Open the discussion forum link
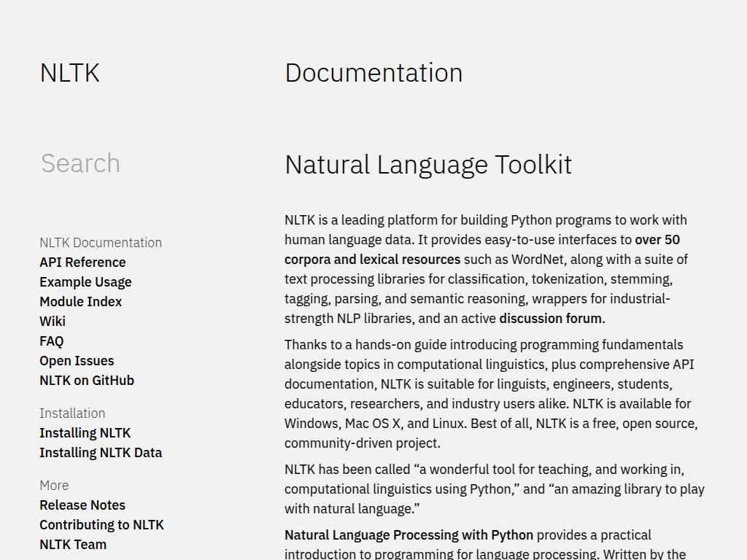The image size is (747, 560). click(x=550, y=318)
